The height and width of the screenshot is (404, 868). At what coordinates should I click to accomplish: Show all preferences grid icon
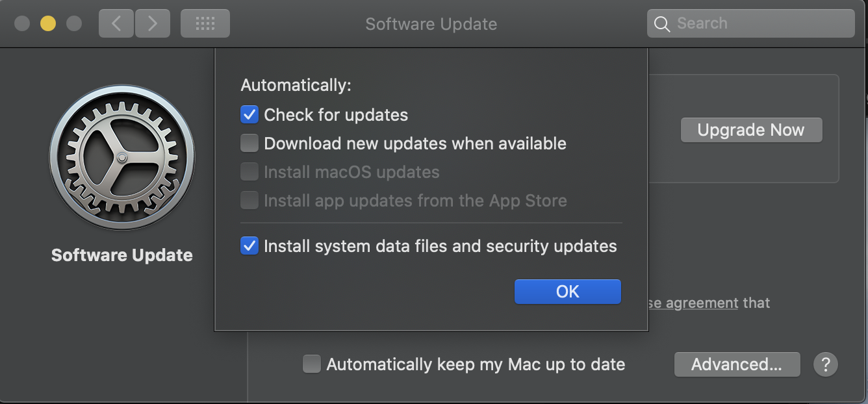pyautogui.click(x=205, y=23)
